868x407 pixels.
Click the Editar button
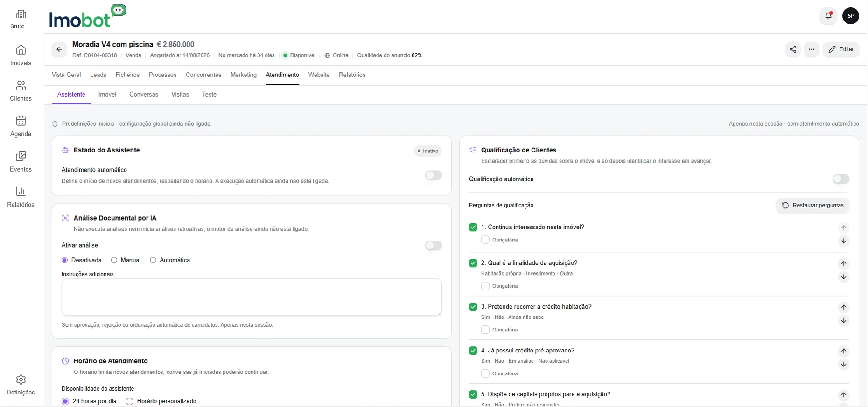click(x=841, y=49)
